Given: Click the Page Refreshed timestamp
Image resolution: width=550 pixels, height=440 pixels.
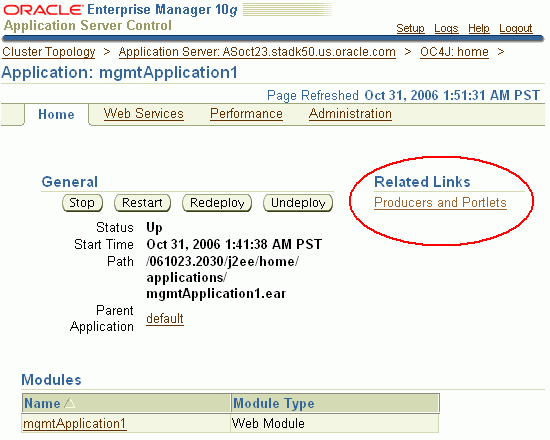Looking at the screenshot, I should (452, 95).
